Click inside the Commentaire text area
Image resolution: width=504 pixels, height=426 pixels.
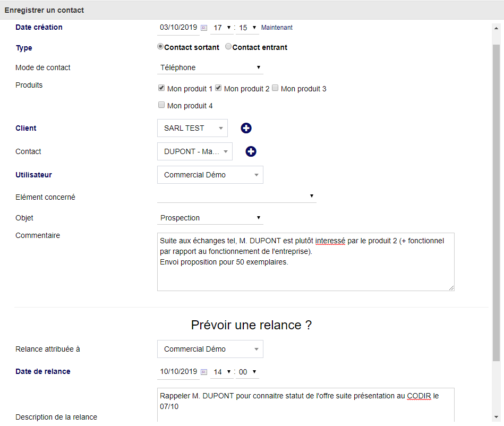click(306, 262)
